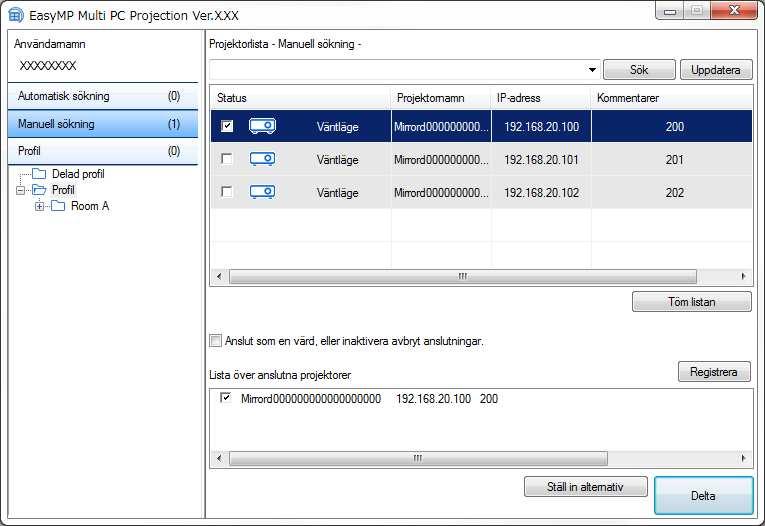Image resolution: width=765 pixels, height=526 pixels.
Task: Sort by Projektornamn column header
Action: point(441,98)
